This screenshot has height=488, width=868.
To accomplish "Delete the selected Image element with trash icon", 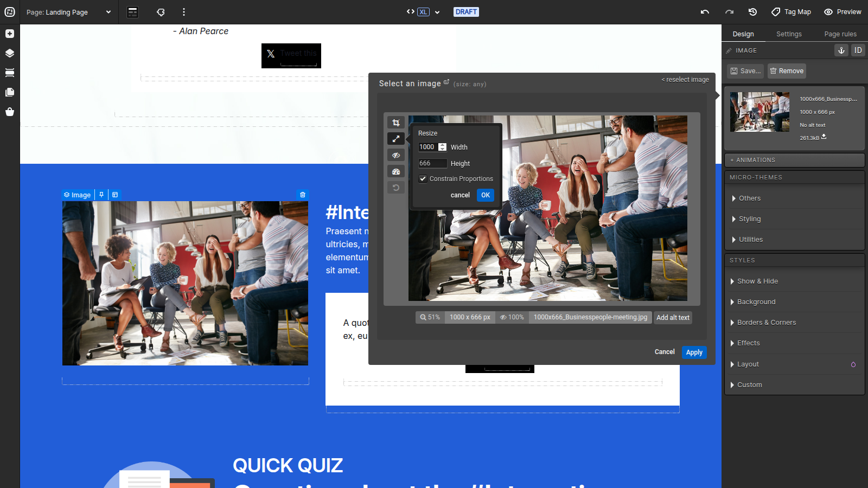I will (x=303, y=195).
